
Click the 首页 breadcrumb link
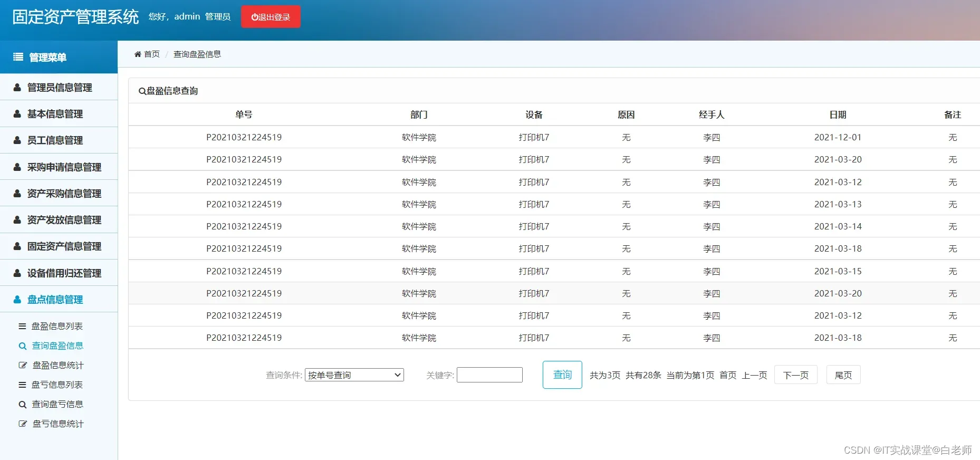click(x=152, y=54)
